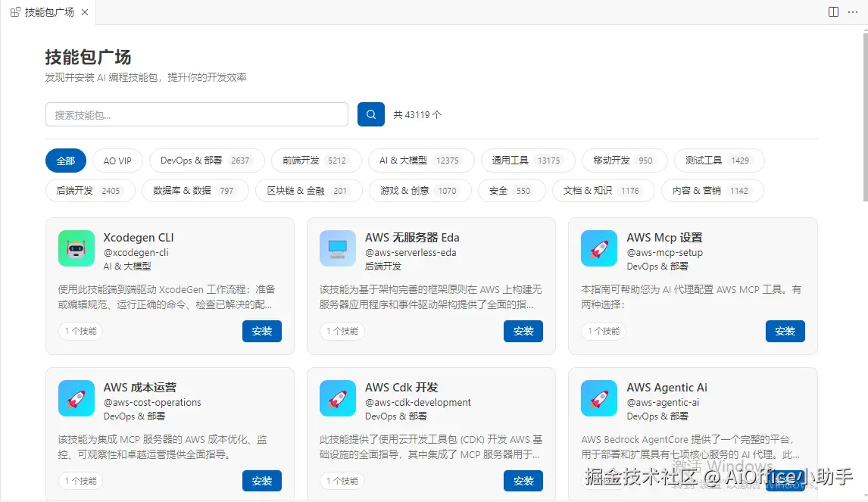Viewport: 868px width, 502px height.
Task: Click the AWS Mcp 设置 rocket icon
Action: point(599,248)
